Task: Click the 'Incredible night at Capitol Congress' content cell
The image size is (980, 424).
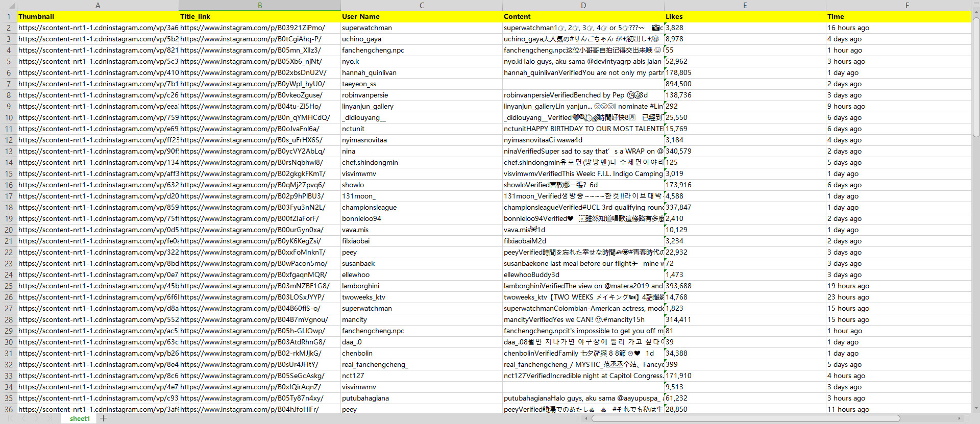Action: 583,376
